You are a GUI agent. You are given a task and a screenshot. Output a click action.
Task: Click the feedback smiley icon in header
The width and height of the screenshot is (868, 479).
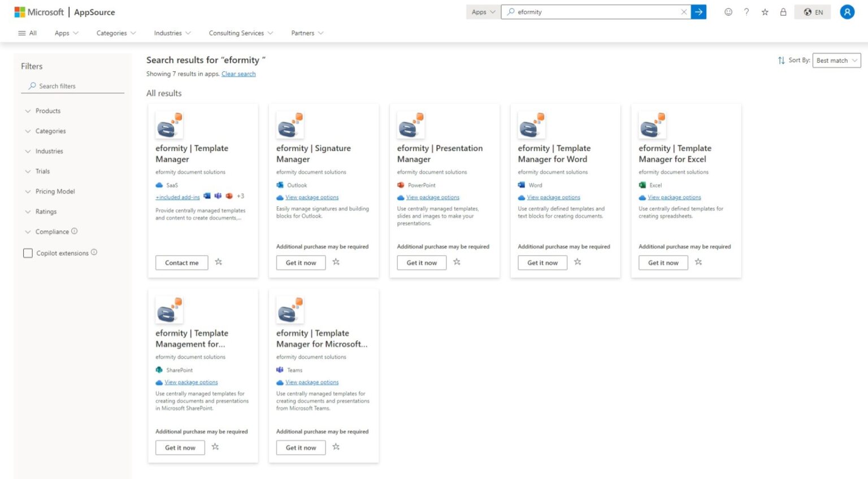pos(728,12)
